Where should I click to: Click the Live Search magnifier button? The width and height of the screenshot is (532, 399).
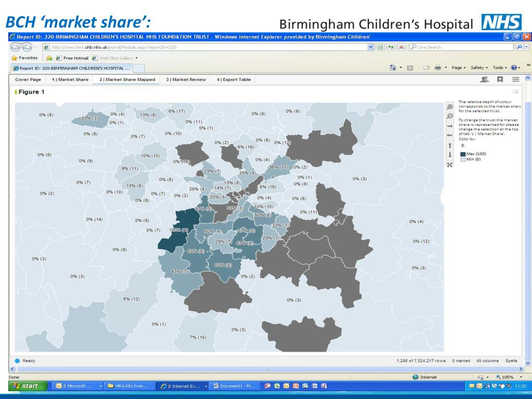pos(520,47)
